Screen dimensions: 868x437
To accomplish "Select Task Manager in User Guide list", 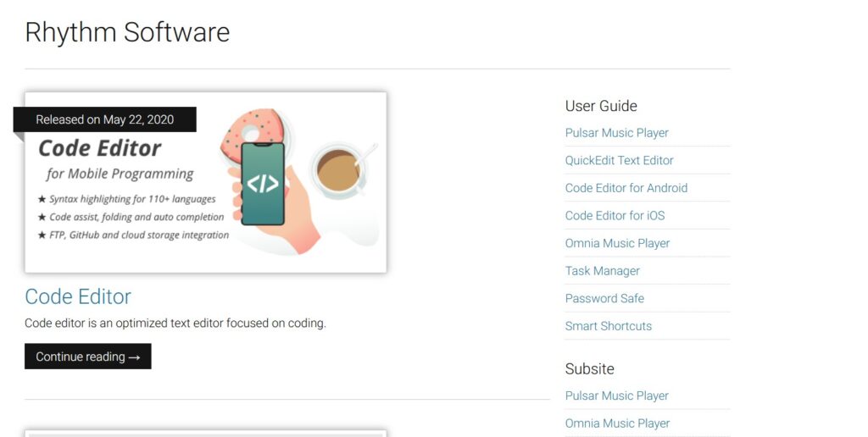I will (x=602, y=271).
